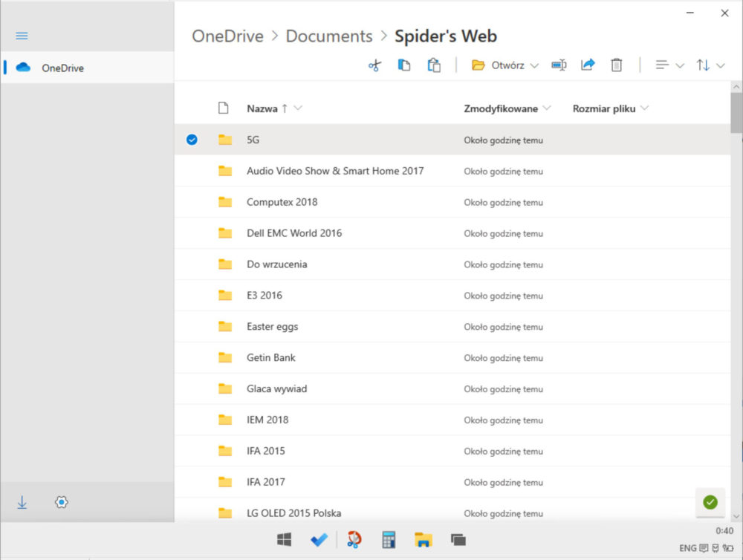Open the hamburger navigation menu
The image size is (743, 560).
coord(22,36)
